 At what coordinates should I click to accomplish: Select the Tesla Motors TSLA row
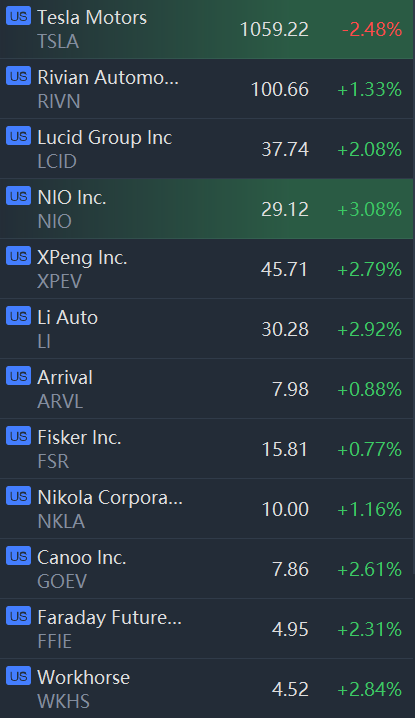click(207, 29)
